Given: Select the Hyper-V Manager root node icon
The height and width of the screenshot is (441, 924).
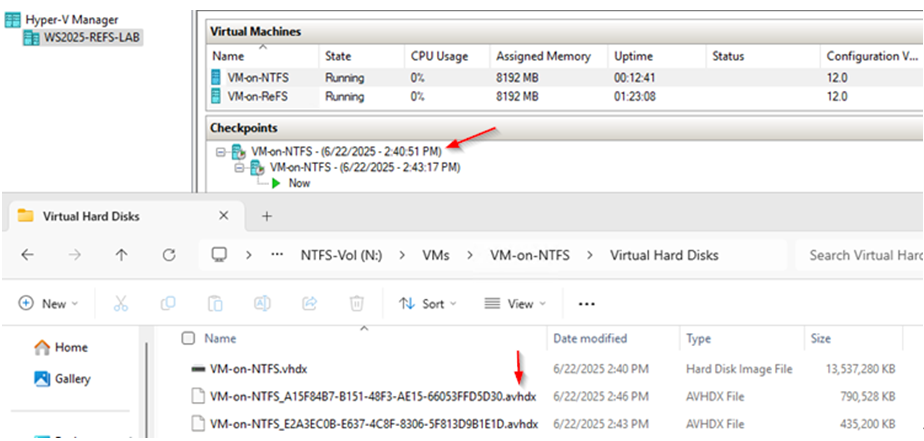Looking at the screenshot, I should tap(12, 19).
